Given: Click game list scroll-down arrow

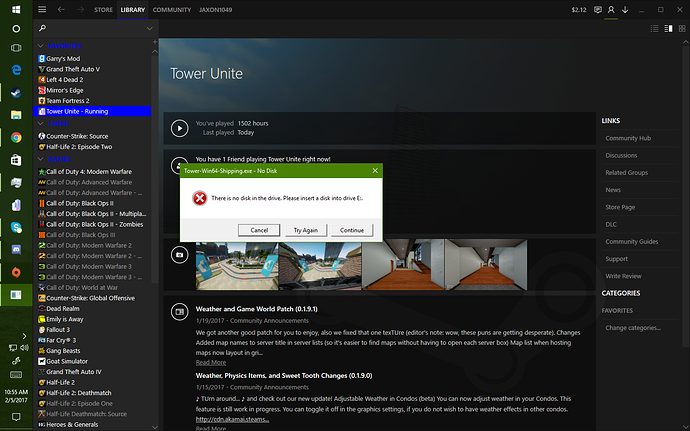Looking at the screenshot, I should [x=154, y=427].
